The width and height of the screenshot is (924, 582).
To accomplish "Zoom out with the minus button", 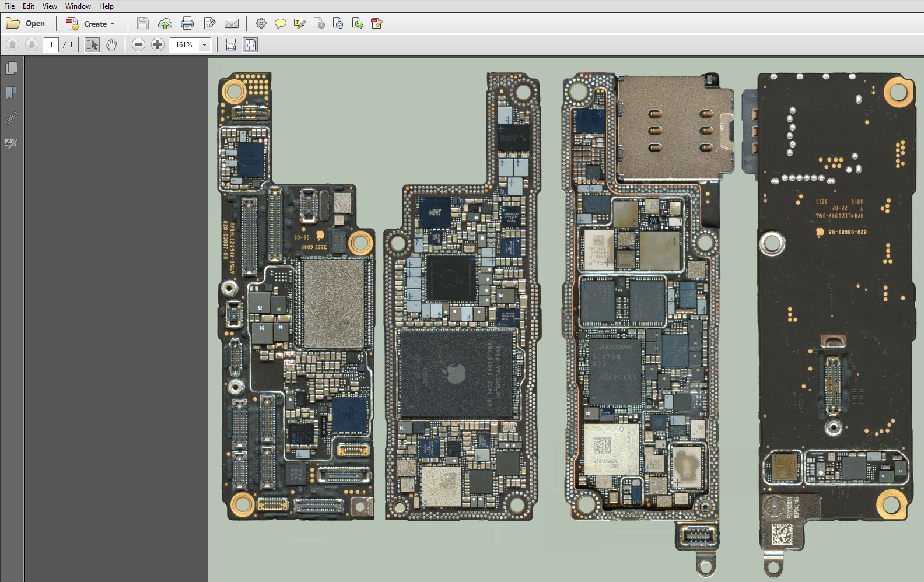I will [x=138, y=45].
